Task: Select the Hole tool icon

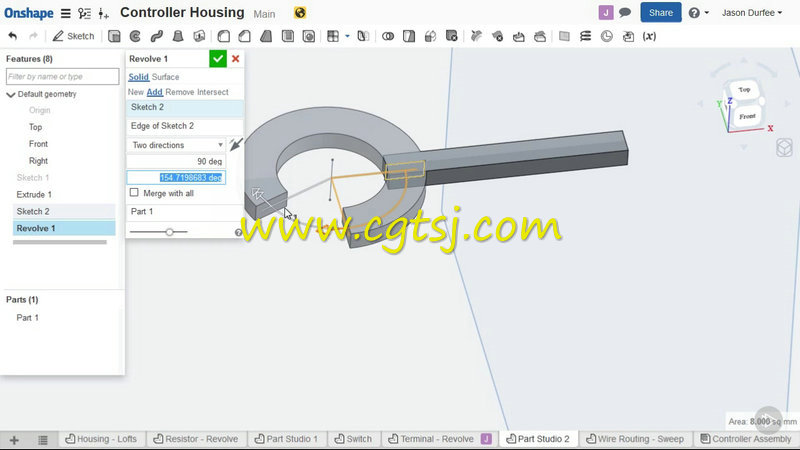Action: [309, 36]
